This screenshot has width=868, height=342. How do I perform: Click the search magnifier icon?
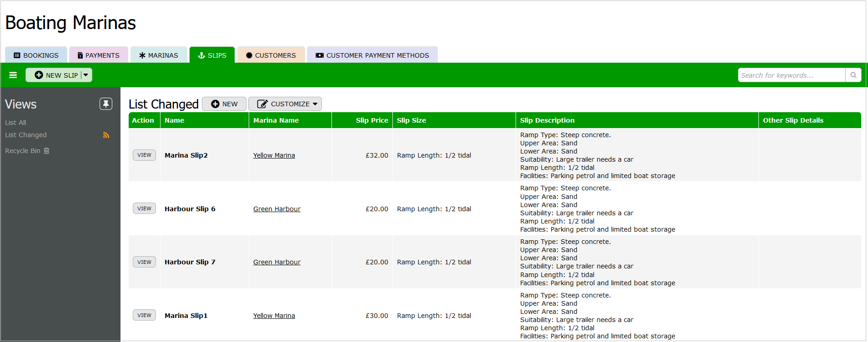[x=853, y=75]
